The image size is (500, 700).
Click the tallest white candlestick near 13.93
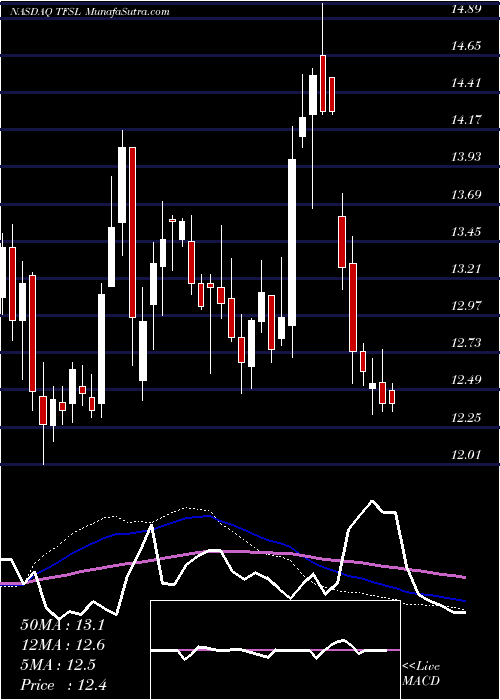point(292,242)
